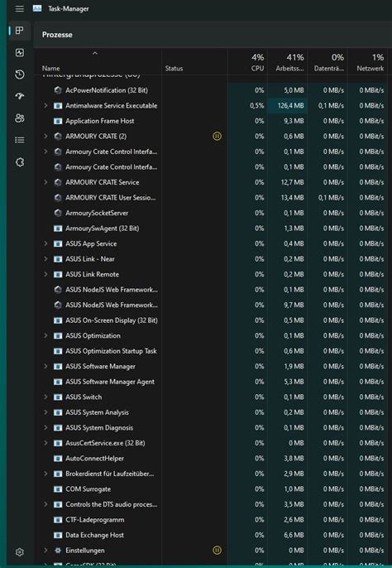Expand ASUS Optimization entry
The width and height of the screenshot is (392, 568).
tap(45, 336)
